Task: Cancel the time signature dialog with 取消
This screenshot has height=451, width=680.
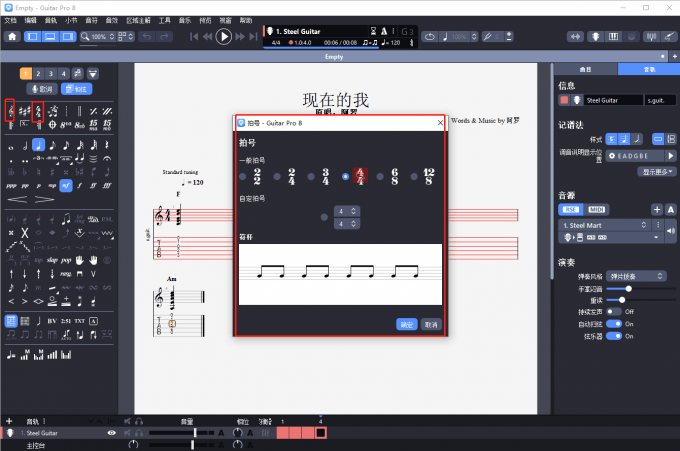Action: 431,324
